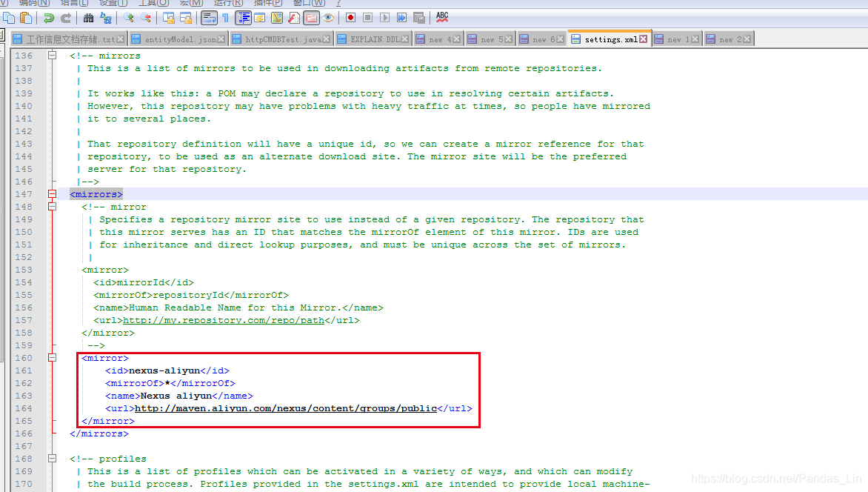Start macro recording with red dot

350,18
